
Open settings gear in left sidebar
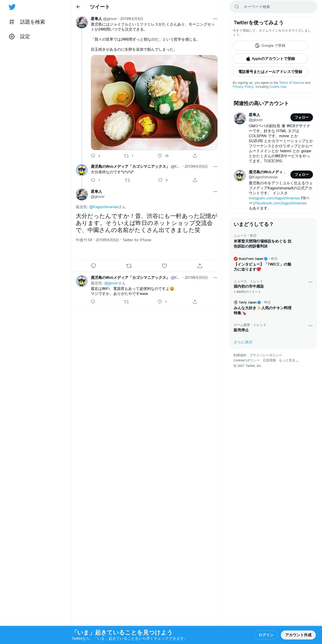pos(12,36)
